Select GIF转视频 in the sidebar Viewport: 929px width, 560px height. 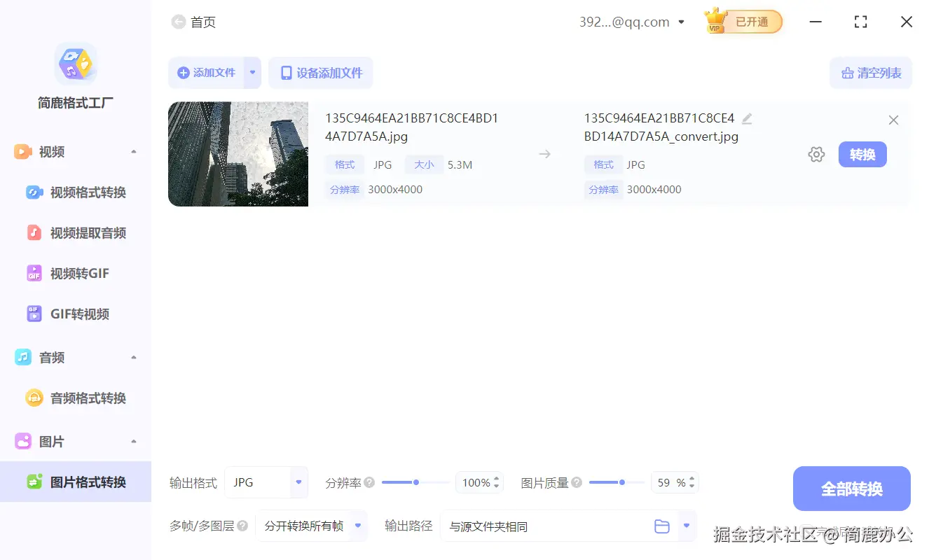76,314
